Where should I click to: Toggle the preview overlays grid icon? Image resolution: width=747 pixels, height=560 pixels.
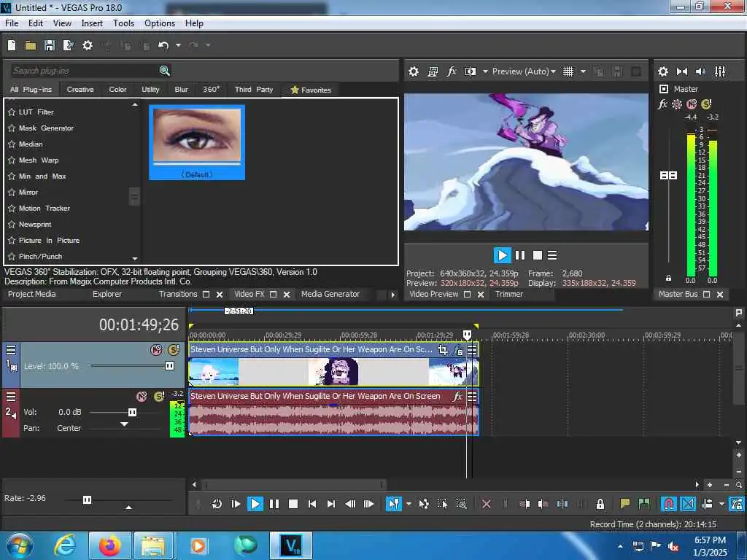pyautogui.click(x=568, y=71)
